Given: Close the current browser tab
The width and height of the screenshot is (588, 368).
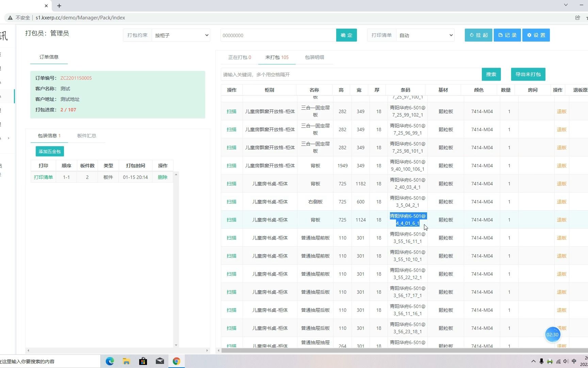Looking at the screenshot, I should [x=46, y=6].
